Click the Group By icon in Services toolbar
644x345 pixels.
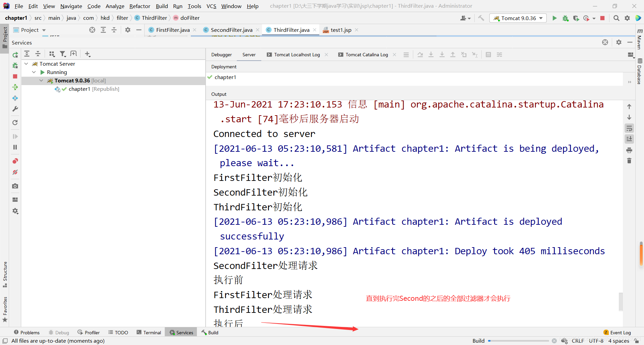point(52,54)
